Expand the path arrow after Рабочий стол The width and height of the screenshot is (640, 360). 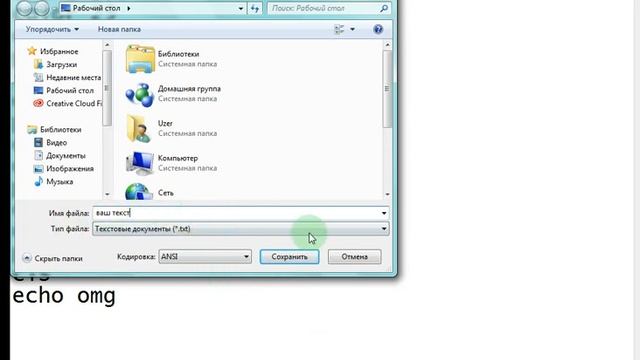pyautogui.click(x=129, y=8)
